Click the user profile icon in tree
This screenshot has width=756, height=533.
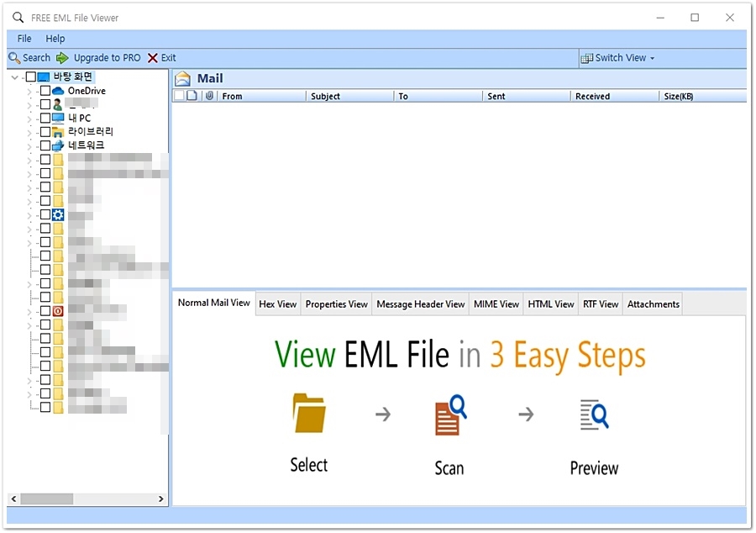click(57, 104)
